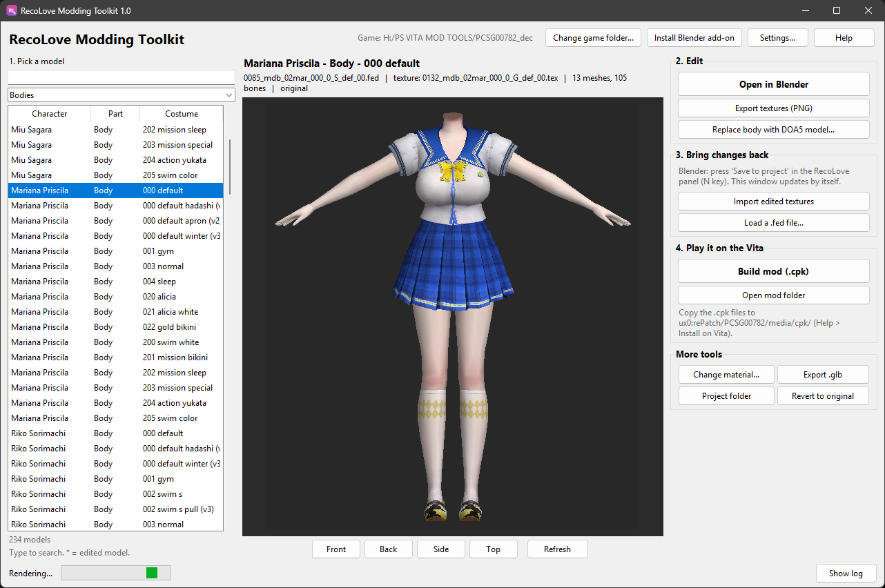The height and width of the screenshot is (588, 885).
Task: Click the model search input field
Action: coord(121,77)
